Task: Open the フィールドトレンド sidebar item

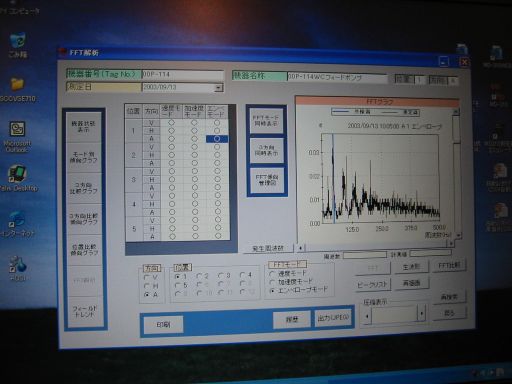Action: point(84,312)
